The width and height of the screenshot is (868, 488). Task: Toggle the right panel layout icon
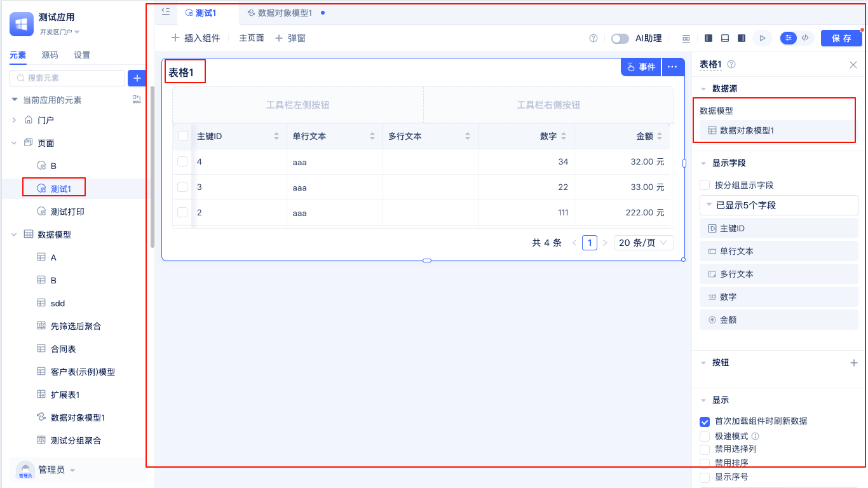click(x=742, y=38)
